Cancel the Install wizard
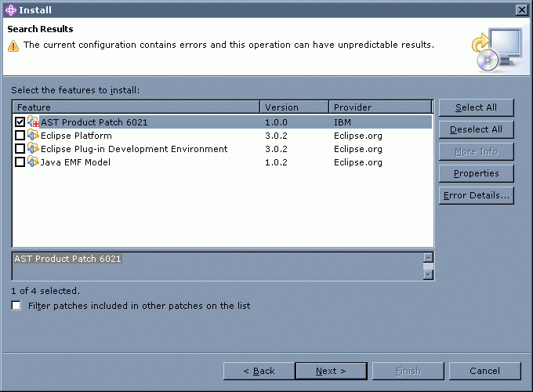 [484, 371]
